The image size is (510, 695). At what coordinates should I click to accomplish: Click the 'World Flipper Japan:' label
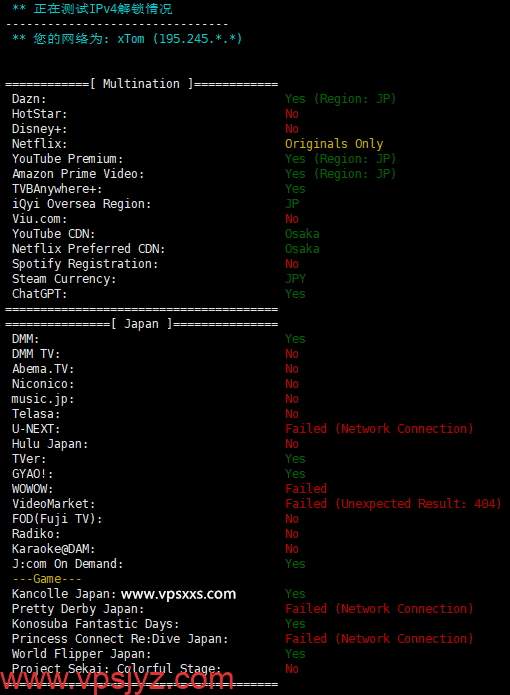click(x=82, y=654)
